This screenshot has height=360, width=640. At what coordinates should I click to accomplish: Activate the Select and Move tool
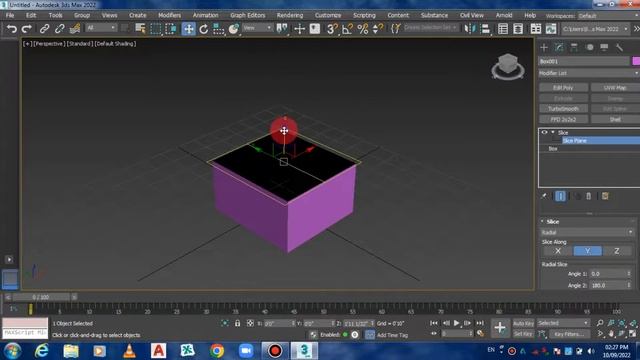pyautogui.click(x=188, y=29)
